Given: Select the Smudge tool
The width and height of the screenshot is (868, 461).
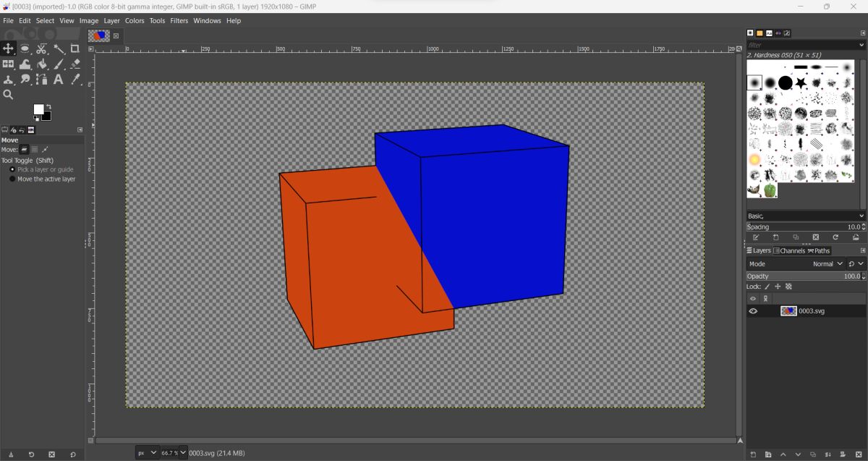Looking at the screenshot, I should coord(25,79).
